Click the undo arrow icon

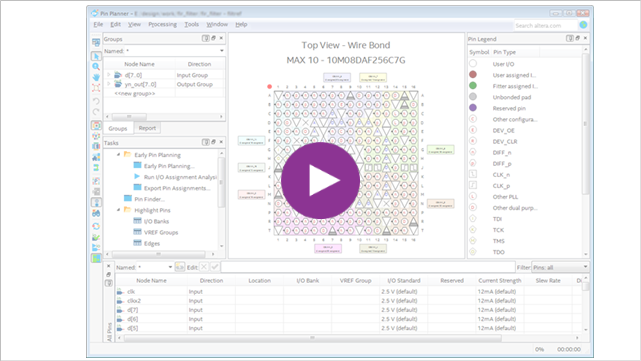pos(96,101)
